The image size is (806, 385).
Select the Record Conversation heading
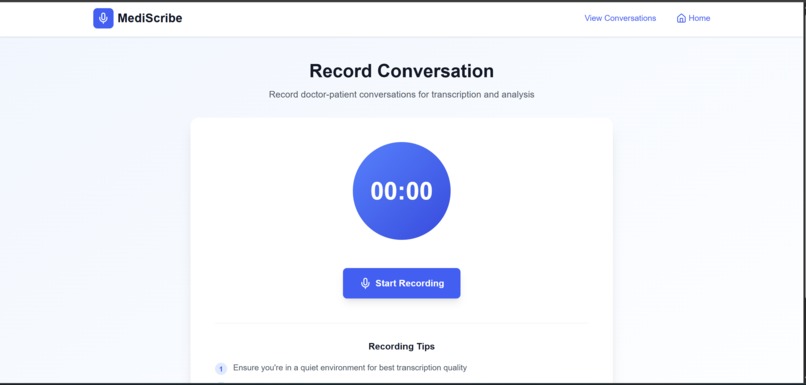(401, 70)
